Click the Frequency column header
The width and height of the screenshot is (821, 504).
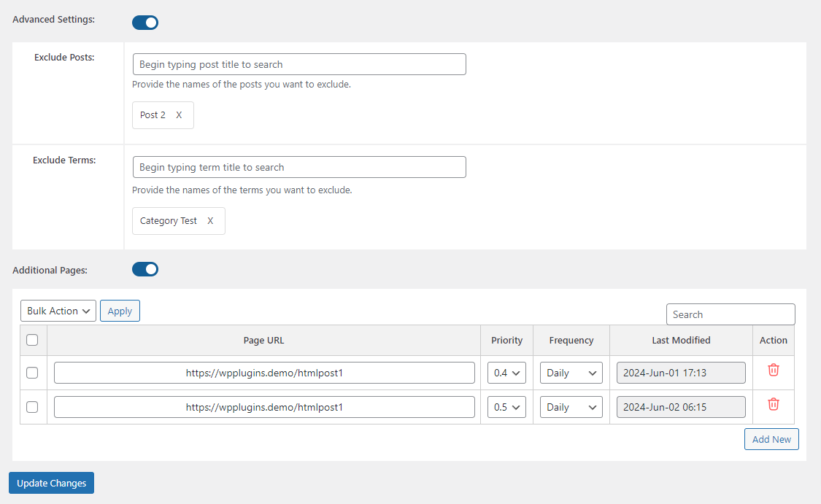[x=571, y=340]
